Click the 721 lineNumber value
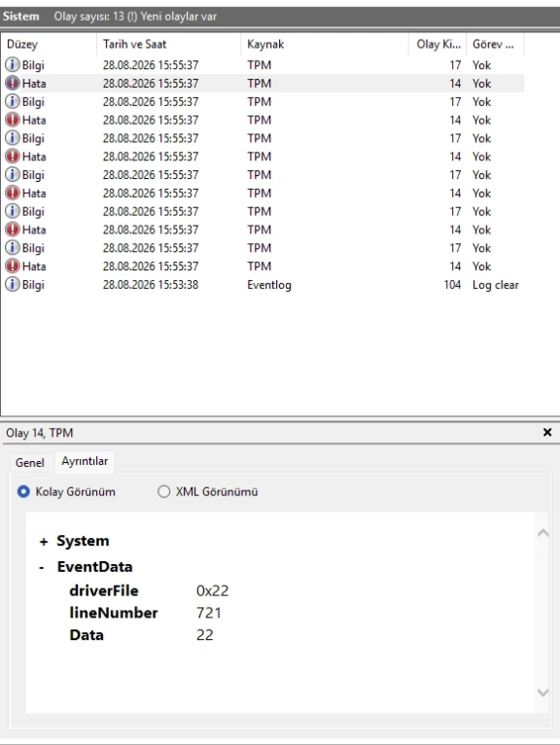The image size is (560, 745). tap(208, 613)
